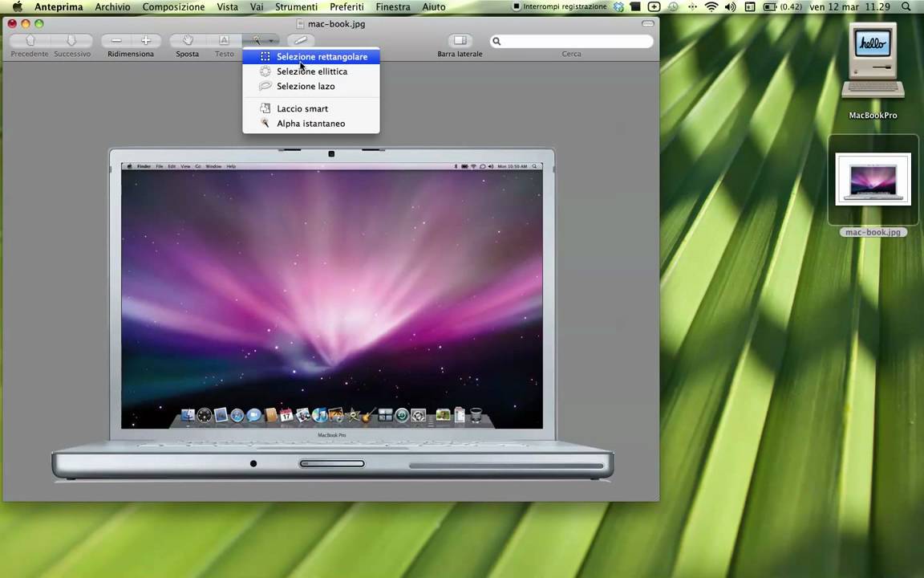Click the annotate pencil toolbar button
The height and width of the screenshot is (578, 924).
pyautogui.click(x=301, y=40)
